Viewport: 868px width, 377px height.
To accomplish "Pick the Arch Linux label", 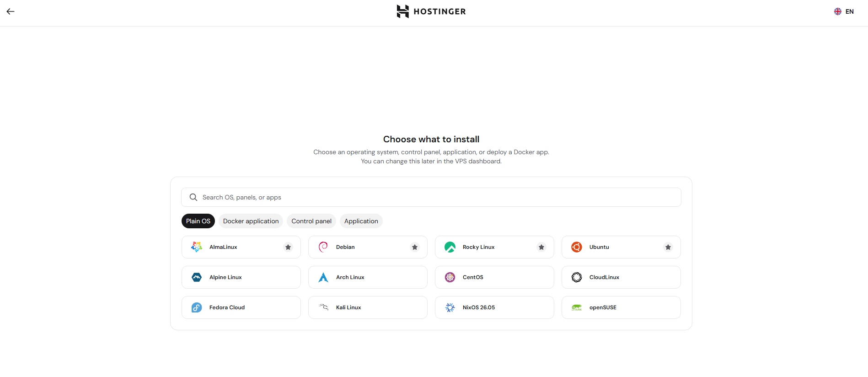I will tap(350, 277).
